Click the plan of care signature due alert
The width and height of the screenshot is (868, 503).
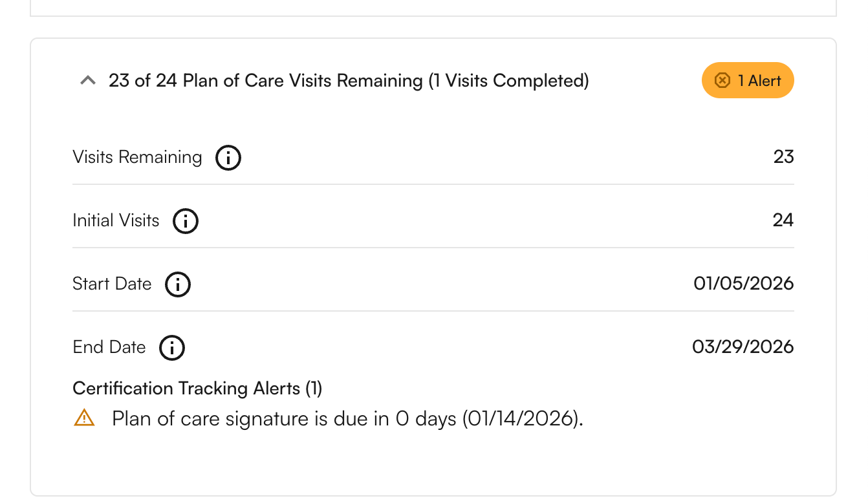click(x=347, y=418)
